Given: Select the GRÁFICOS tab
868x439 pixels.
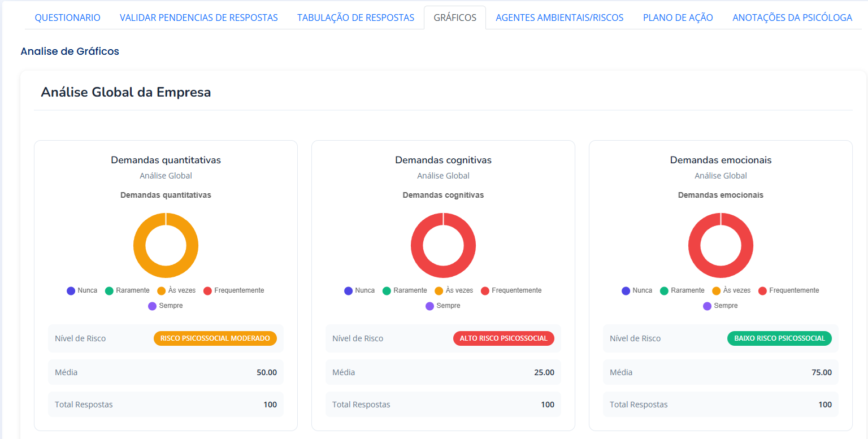Looking at the screenshot, I should tap(455, 18).
